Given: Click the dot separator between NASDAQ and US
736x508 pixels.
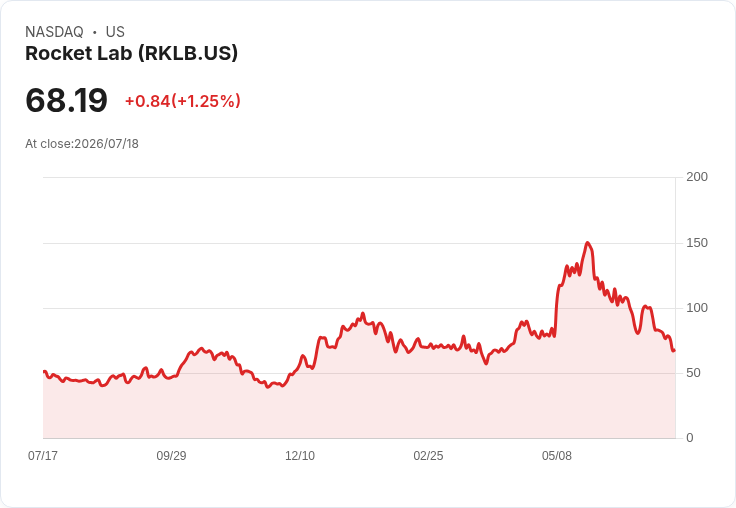Looking at the screenshot, I should (95, 32).
